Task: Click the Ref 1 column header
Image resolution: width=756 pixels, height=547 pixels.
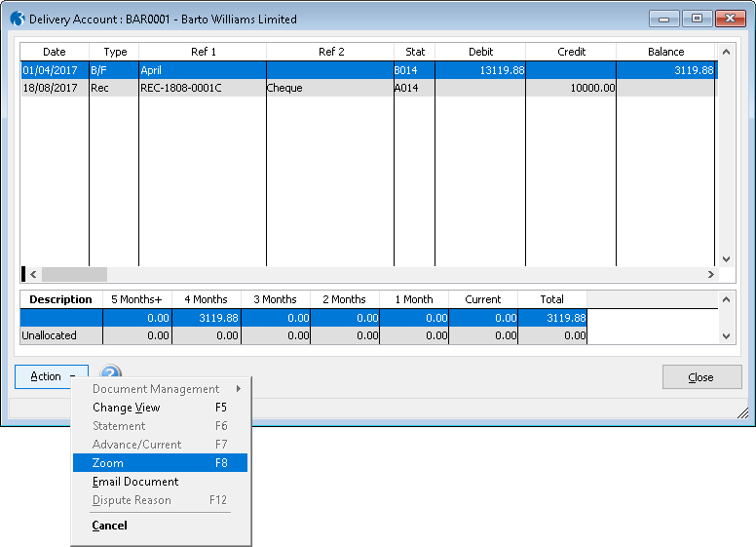Action: pyautogui.click(x=203, y=52)
